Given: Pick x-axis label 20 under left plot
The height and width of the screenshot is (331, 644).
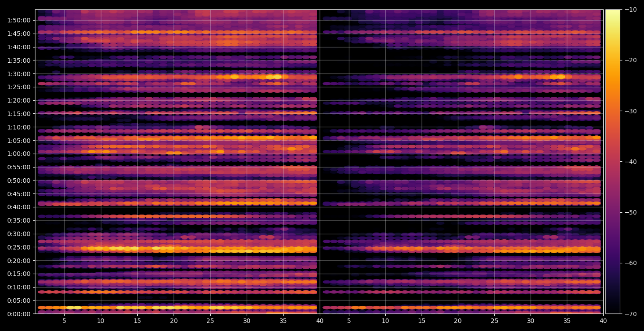Looking at the screenshot, I should [174, 321].
